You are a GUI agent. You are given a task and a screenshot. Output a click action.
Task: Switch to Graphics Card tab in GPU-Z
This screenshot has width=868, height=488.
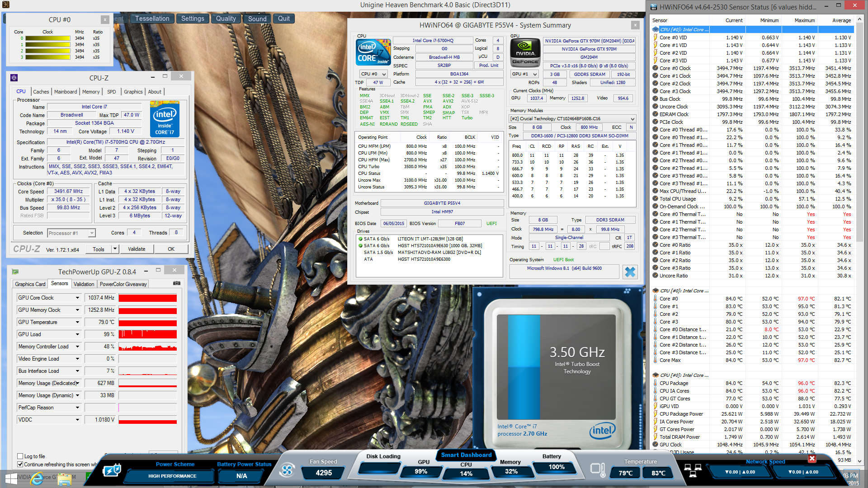[x=30, y=284]
